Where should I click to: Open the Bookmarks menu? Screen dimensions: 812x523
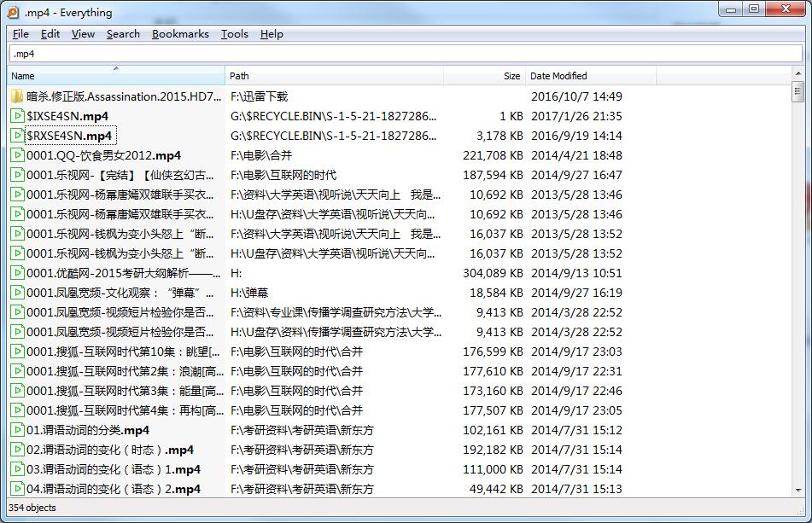181,34
